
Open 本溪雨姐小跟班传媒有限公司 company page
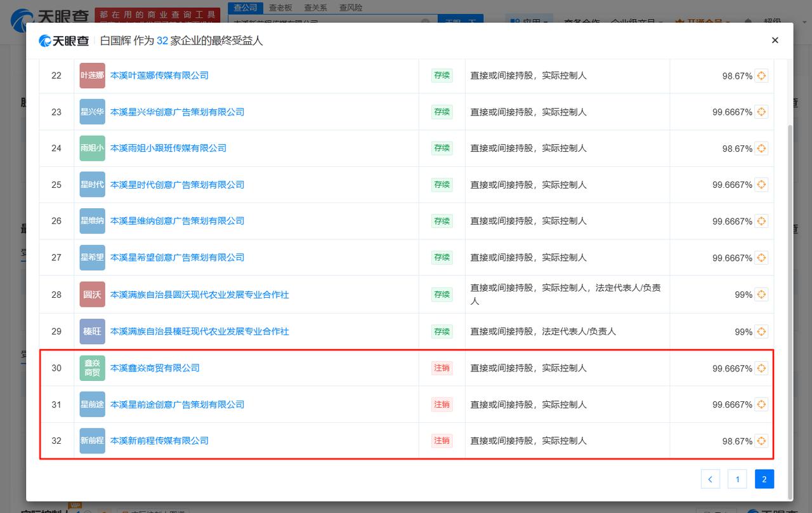168,148
